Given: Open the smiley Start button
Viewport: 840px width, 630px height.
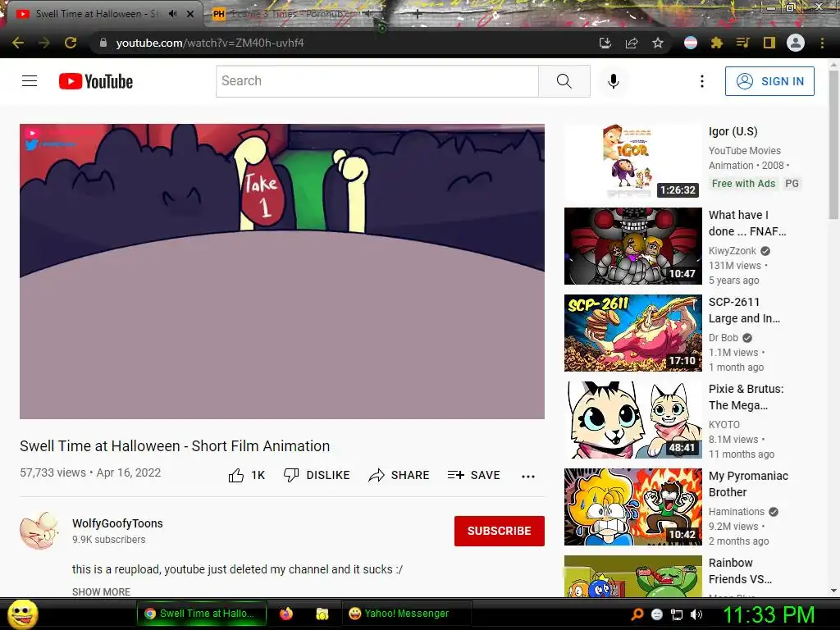Looking at the screenshot, I should tap(22, 614).
